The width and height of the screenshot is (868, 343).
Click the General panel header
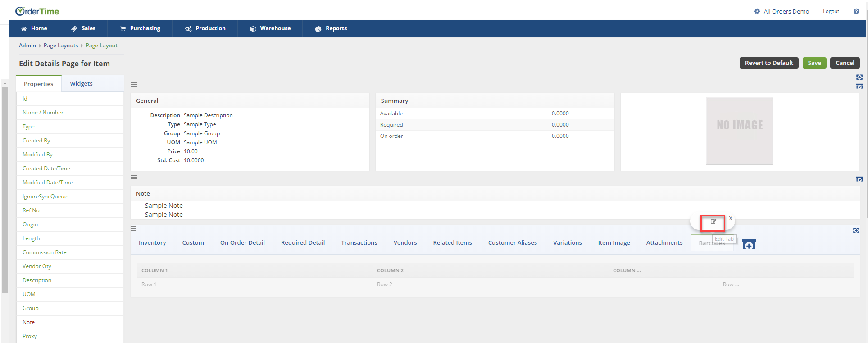tap(250, 101)
